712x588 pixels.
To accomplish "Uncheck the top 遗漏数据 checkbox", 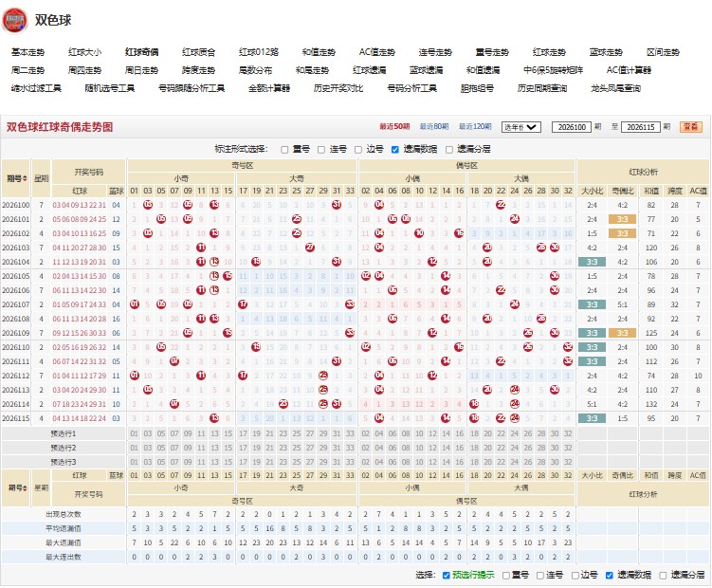I will [x=395, y=150].
